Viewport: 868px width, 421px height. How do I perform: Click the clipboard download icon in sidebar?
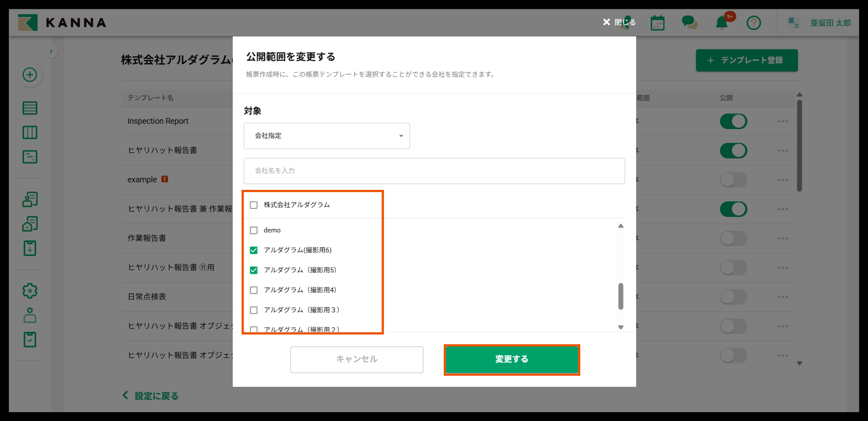(x=30, y=248)
